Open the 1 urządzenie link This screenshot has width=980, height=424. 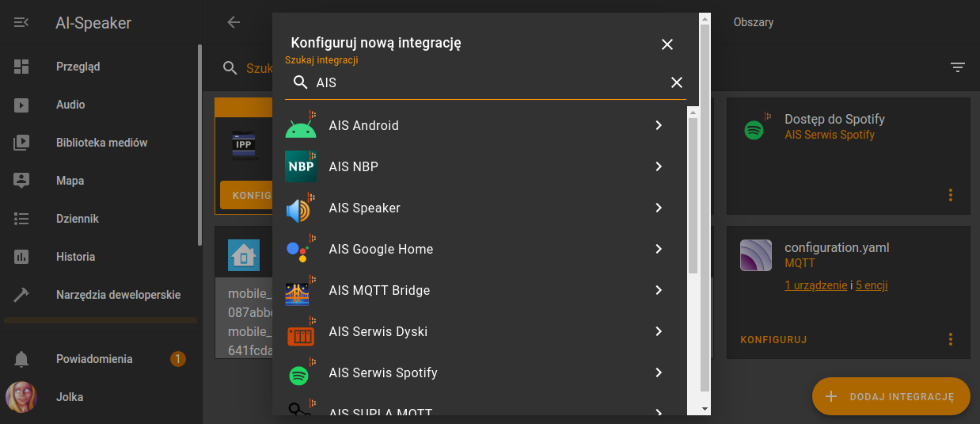click(815, 285)
